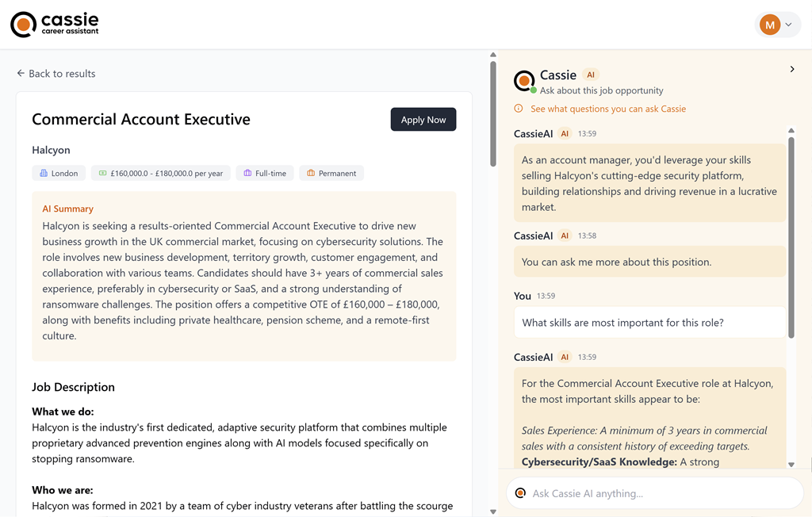The height and width of the screenshot is (517, 812).
Task: Click the info icon beside question hints
Action: pos(519,109)
